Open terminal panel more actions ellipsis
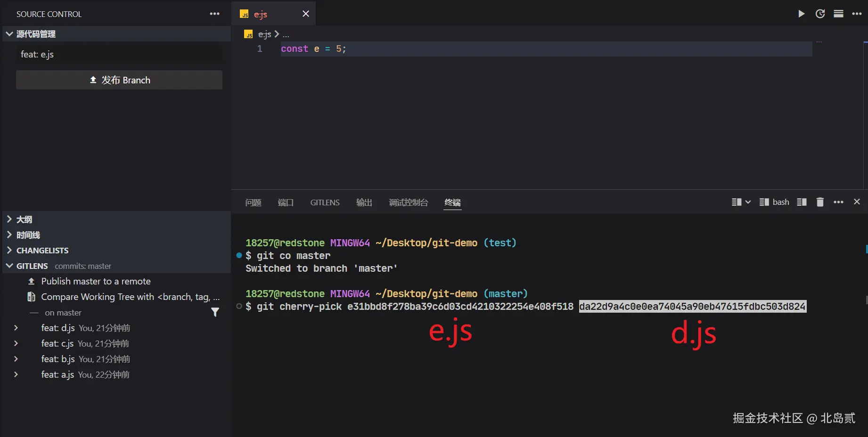 click(838, 202)
